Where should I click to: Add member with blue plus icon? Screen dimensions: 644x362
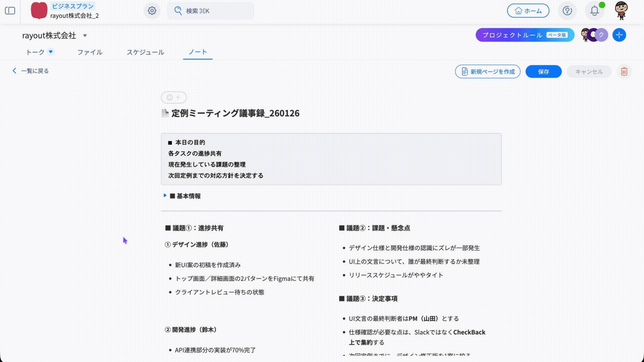tap(619, 35)
